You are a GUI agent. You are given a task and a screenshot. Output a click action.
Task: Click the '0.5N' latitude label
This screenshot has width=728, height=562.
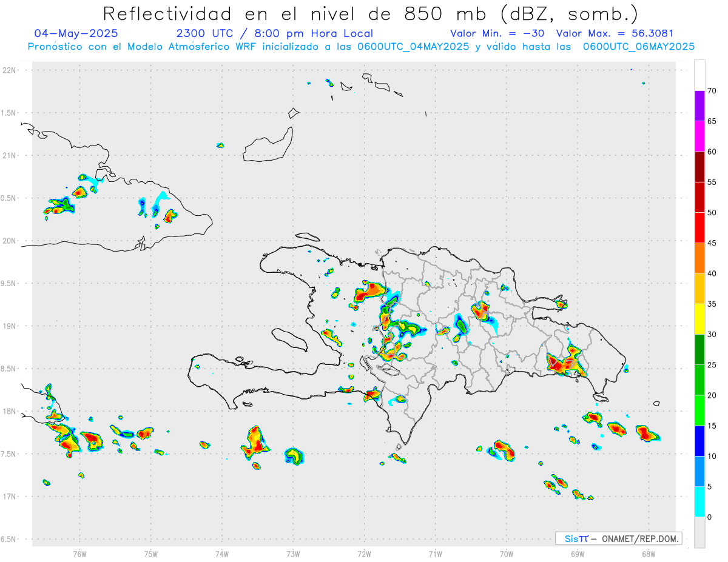[x=8, y=198]
